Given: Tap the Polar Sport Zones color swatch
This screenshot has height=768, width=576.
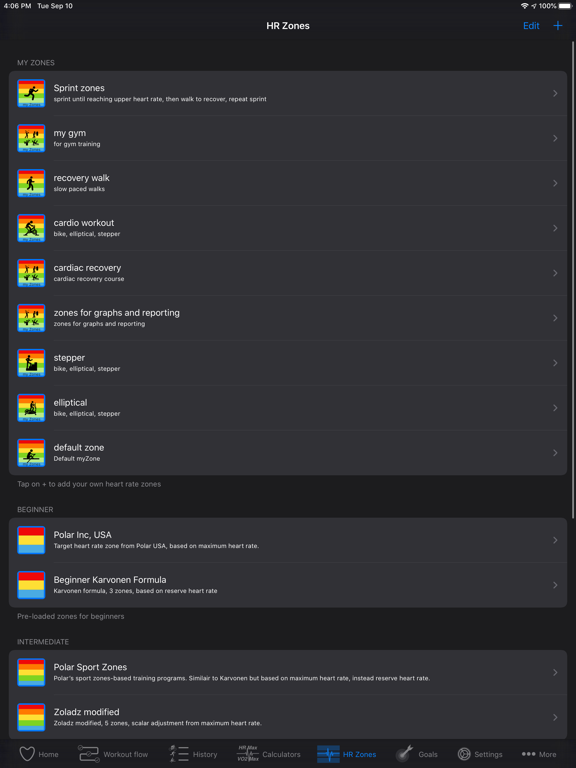Looking at the screenshot, I should (31, 672).
